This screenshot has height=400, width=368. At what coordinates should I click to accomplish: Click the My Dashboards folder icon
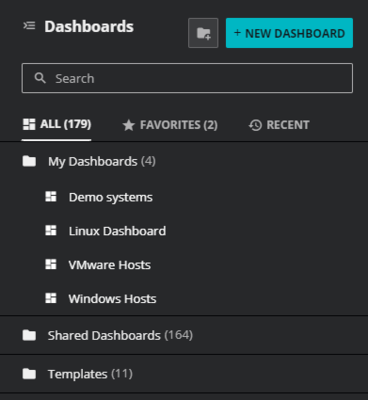29,161
